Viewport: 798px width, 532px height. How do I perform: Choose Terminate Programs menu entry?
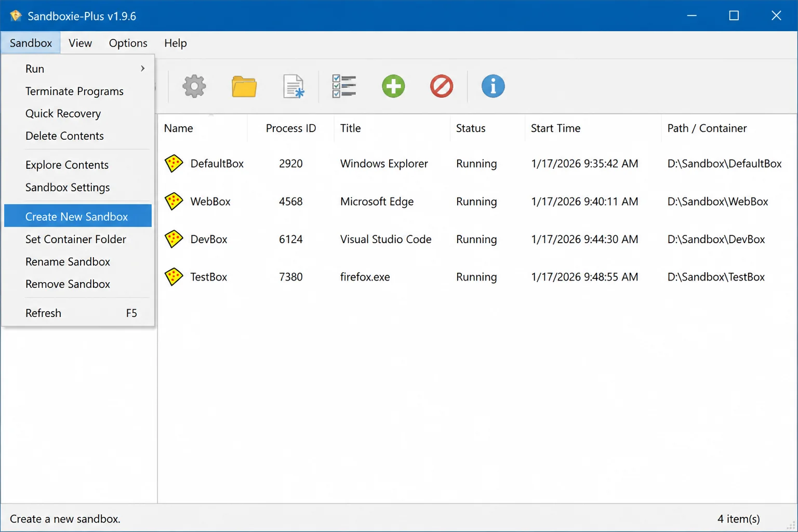(78, 91)
